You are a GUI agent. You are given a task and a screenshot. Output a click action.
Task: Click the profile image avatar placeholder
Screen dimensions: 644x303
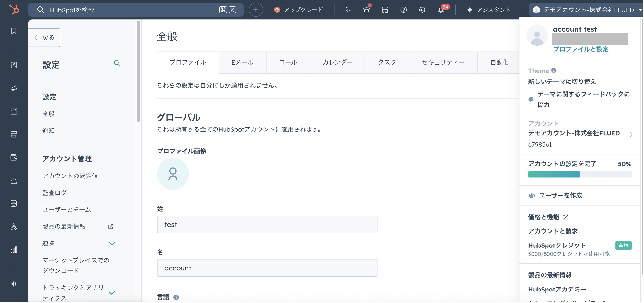[x=173, y=174]
